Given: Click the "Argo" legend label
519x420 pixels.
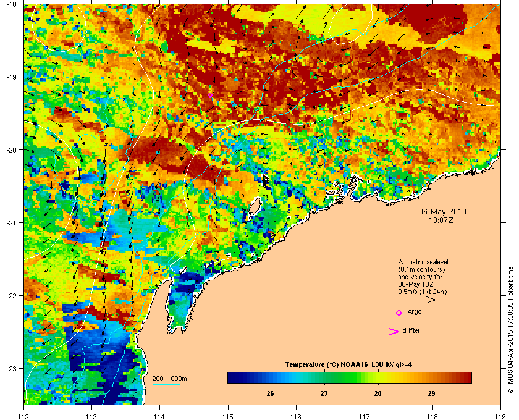Looking at the screenshot, I should click(415, 312).
